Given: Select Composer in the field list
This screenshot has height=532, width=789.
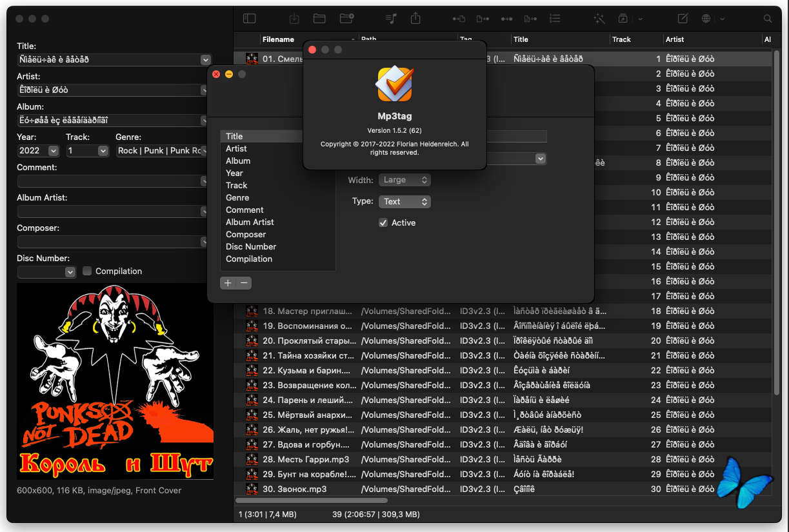Looking at the screenshot, I should [x=246, y=235].
